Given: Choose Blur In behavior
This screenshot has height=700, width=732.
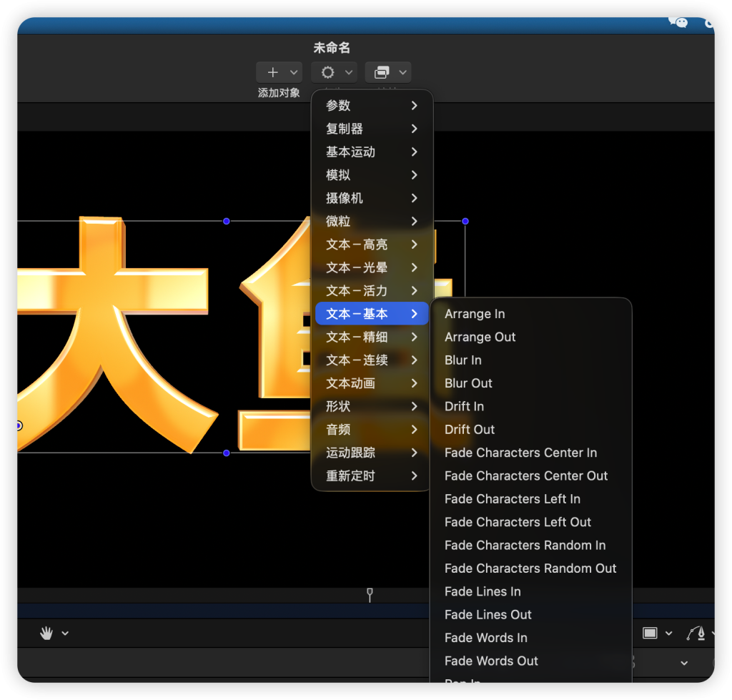Looking at the screenshot, I should pos(463,360).
